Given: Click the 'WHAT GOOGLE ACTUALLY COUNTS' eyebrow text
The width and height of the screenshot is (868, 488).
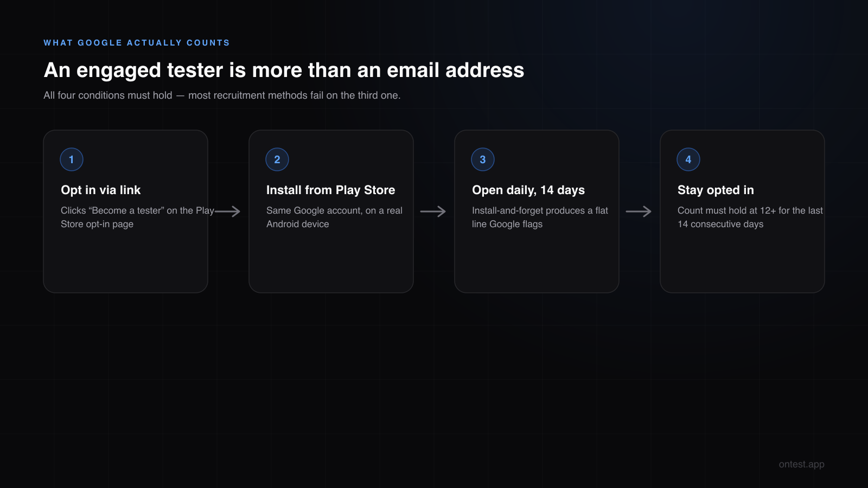Looking at the screenshot, I should pyautogui.click(x=137, y=43).
